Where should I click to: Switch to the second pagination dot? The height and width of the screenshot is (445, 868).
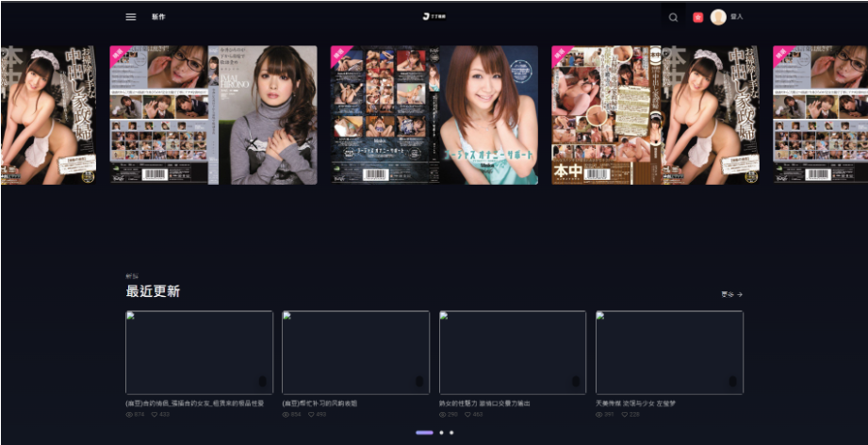[441, 433]
